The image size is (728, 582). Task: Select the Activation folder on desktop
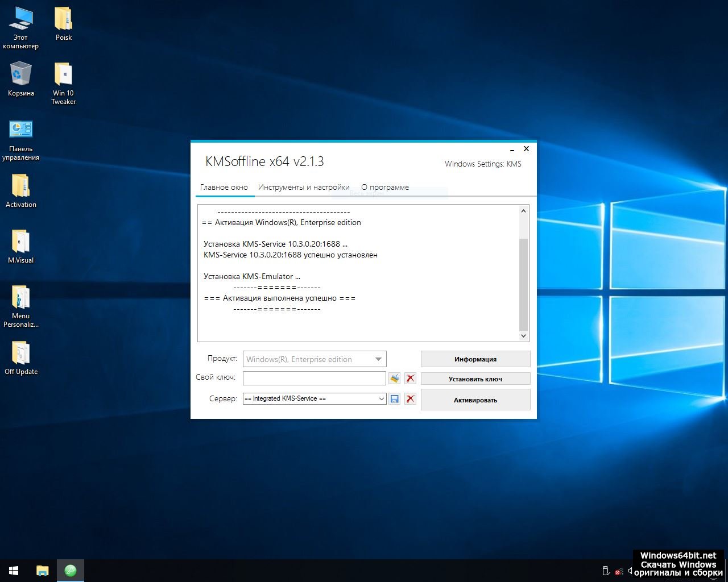pos(21,186)
